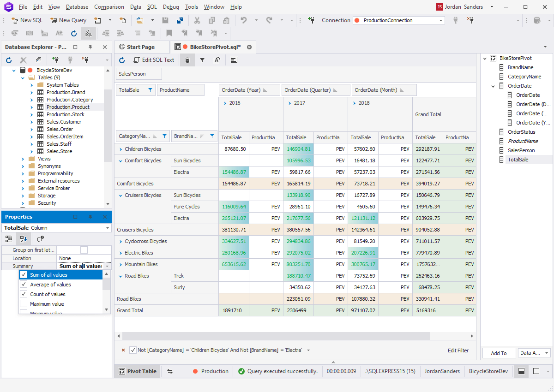The image size is (554, 392).
Task: Click the data source icon in pivot toolbar
Action: click(188, 60)
